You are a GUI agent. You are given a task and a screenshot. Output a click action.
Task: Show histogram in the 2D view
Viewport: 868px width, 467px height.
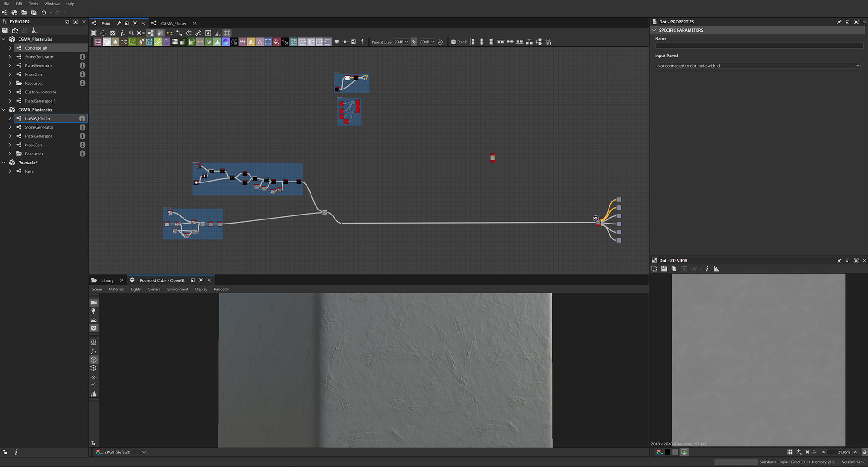[717, 269]
